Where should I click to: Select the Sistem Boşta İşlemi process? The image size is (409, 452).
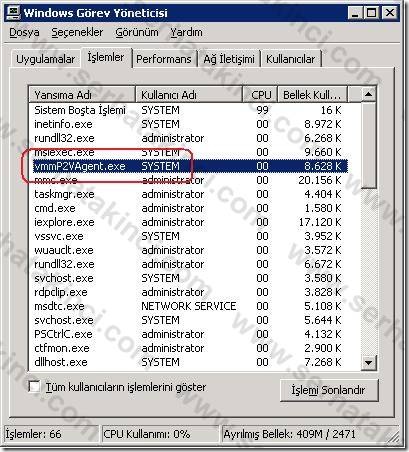[x=188, y=110]
